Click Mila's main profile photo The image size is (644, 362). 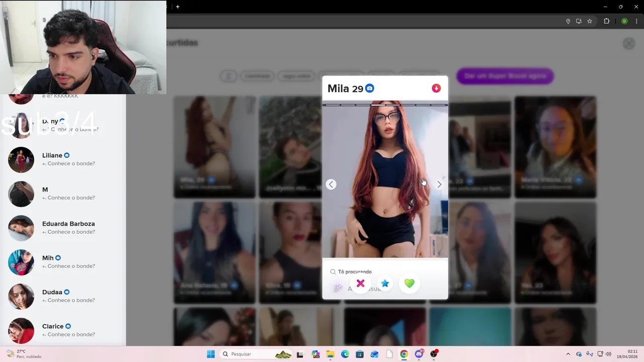click(385, 179)
